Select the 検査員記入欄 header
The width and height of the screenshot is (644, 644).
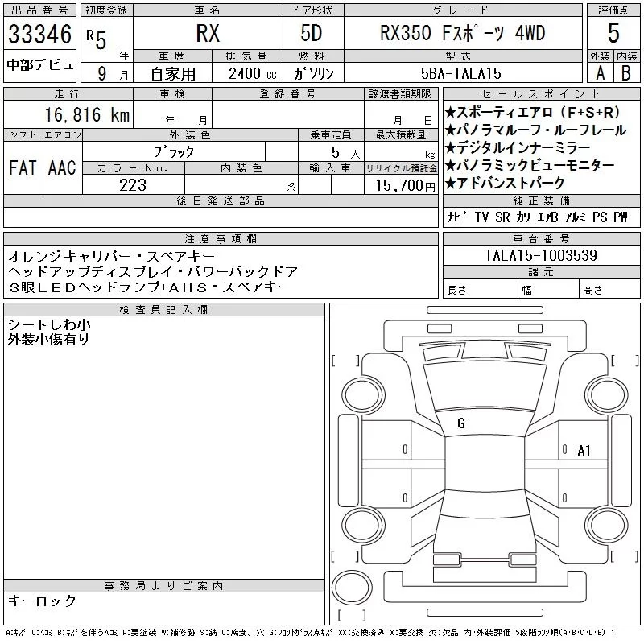pyautogui.click(x=163, y=309)
